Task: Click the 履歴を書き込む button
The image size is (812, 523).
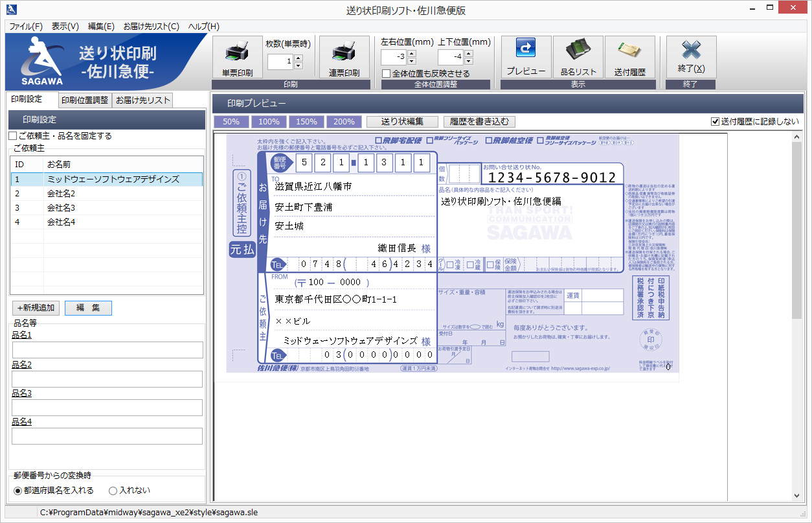Action: tap(480, 121)
